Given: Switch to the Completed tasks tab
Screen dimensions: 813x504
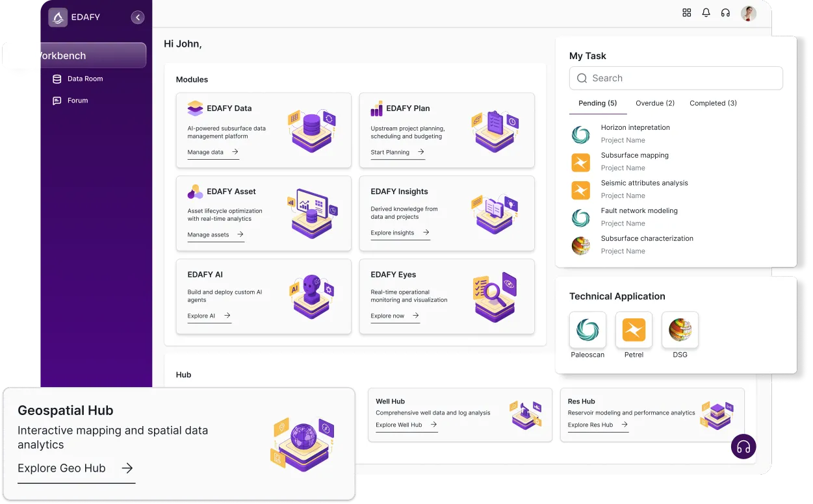Looking at the screenshot, I should click(712, 103).
